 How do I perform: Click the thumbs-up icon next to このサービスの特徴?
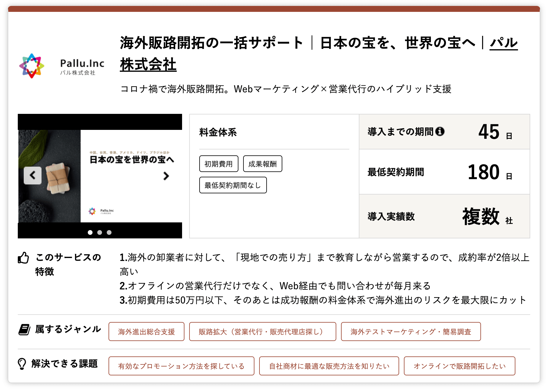point(23,258)
